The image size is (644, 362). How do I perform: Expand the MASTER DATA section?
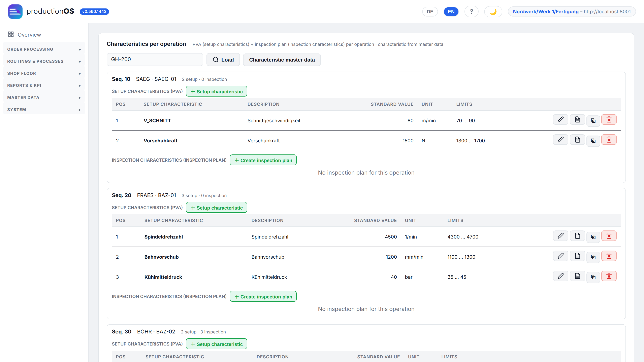44,97
